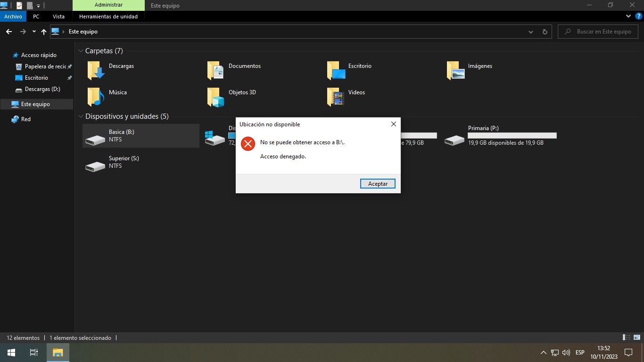Open the volume control in the tray

tap(566, 353)
